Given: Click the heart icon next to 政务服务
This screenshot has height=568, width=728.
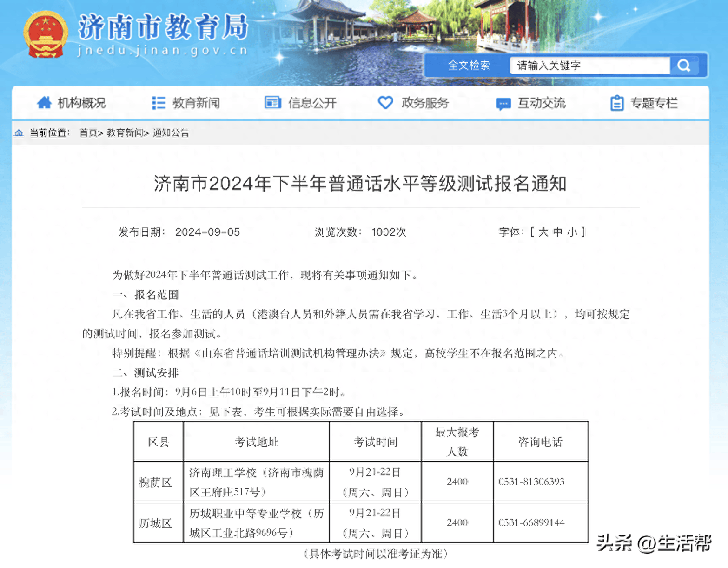Looking at the screenshot, I should tap(386, 103).
